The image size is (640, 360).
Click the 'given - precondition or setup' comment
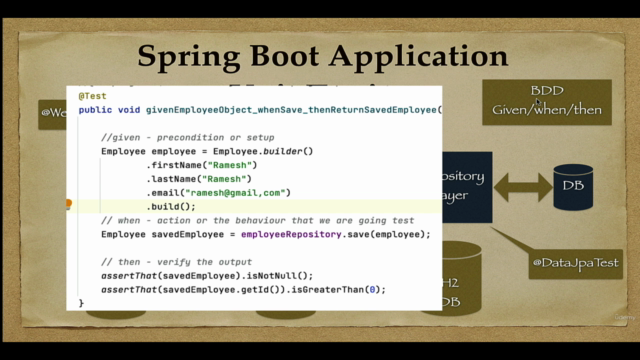188,138
